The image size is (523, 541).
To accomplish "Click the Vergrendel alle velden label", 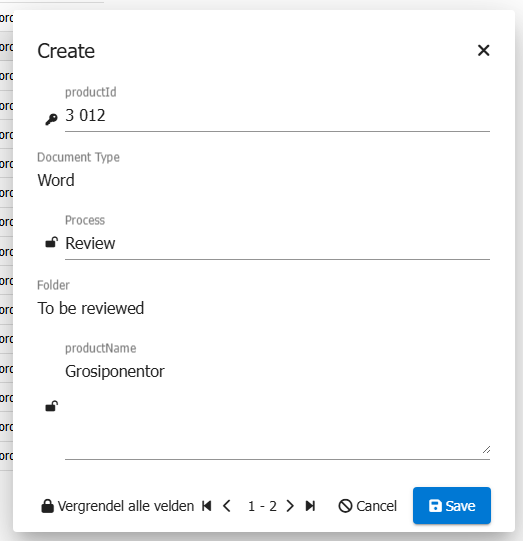I will [x=126, y=506].
